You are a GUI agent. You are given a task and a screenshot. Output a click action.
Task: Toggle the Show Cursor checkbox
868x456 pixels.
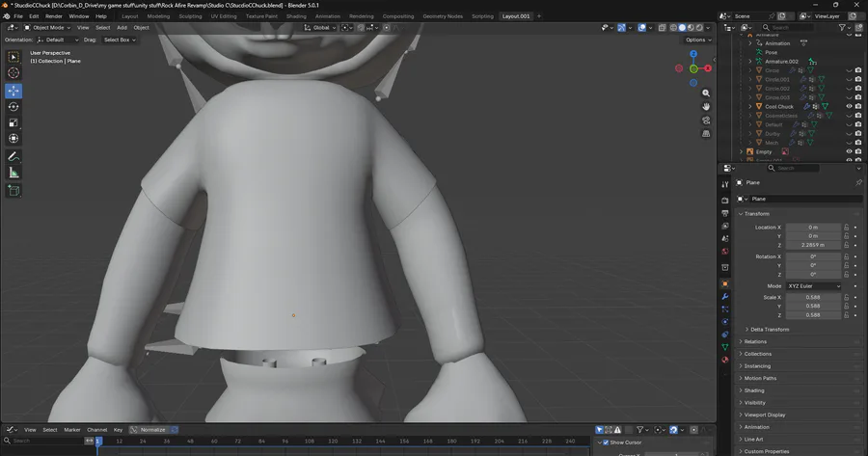[606, 443]
